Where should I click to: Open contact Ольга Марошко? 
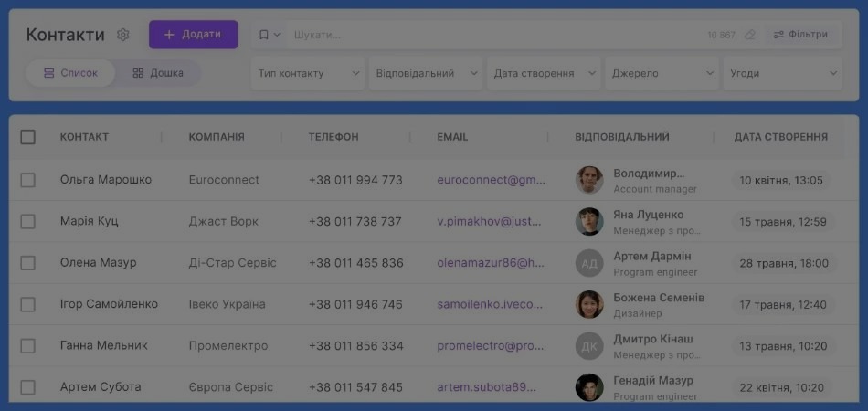(106, 180)
